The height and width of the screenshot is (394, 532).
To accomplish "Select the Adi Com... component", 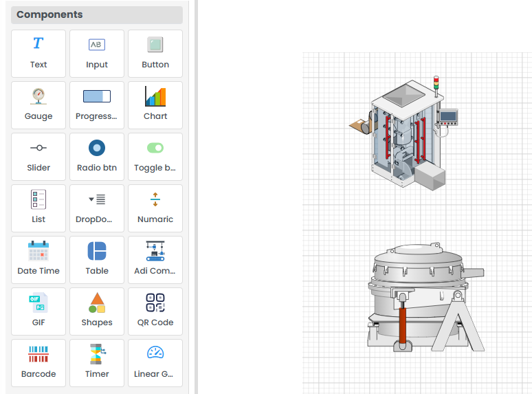I will coord(155,260).
